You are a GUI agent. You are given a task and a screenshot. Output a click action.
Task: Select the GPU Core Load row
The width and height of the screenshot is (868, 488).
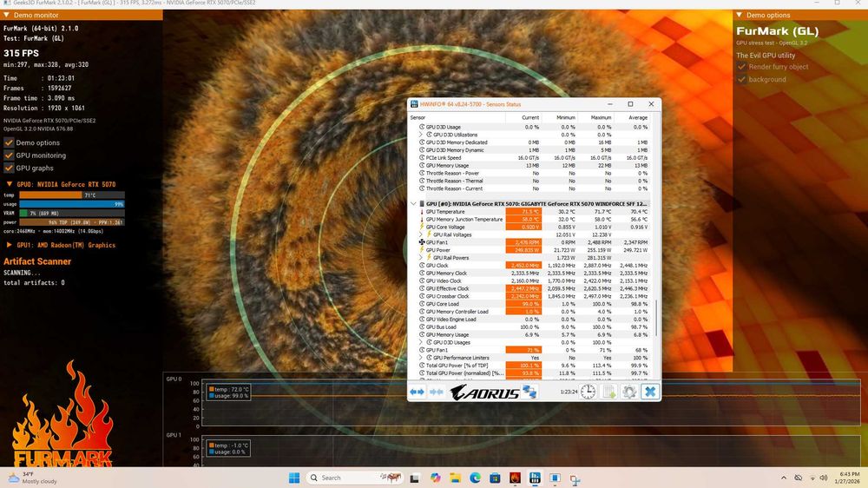click(534, 304)
